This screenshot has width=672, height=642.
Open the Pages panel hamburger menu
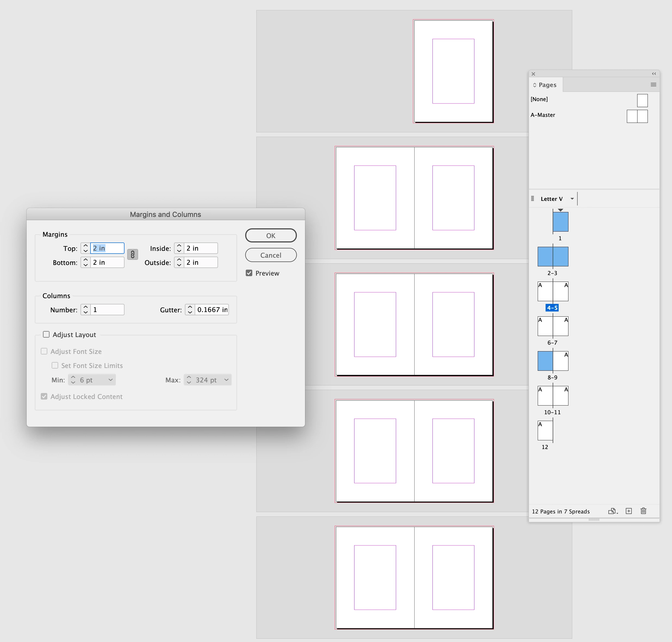click(x=653, y=85)
